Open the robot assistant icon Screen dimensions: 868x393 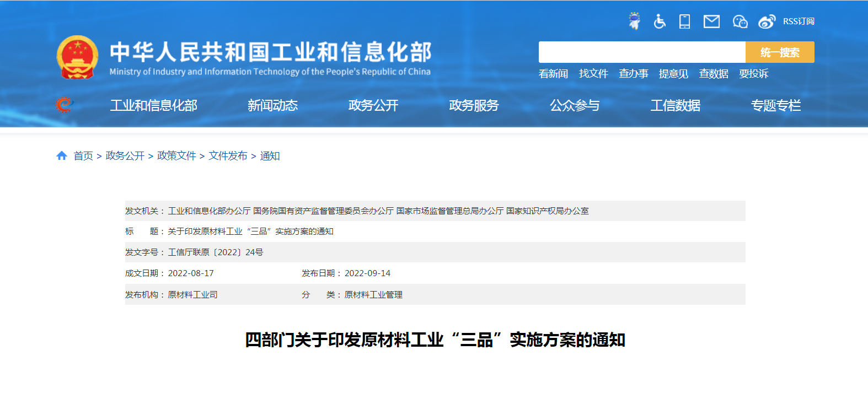pos(634,21)
